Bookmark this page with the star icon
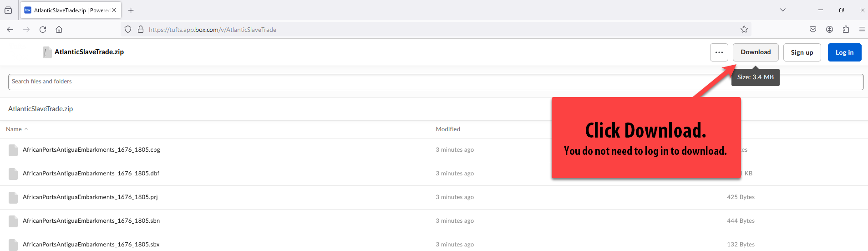Image resolution: width=868 pixels, height=251 pixels. click(x=744, y=30)
